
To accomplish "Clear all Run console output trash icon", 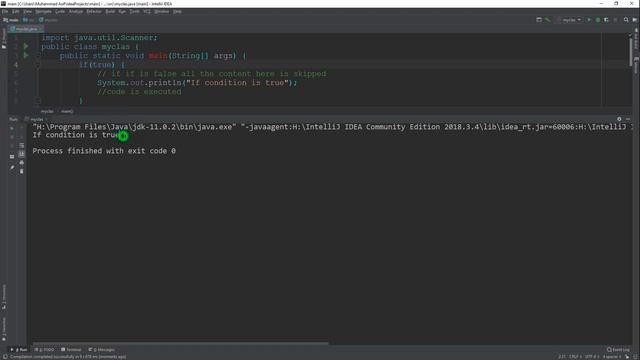I will [22, 171].
